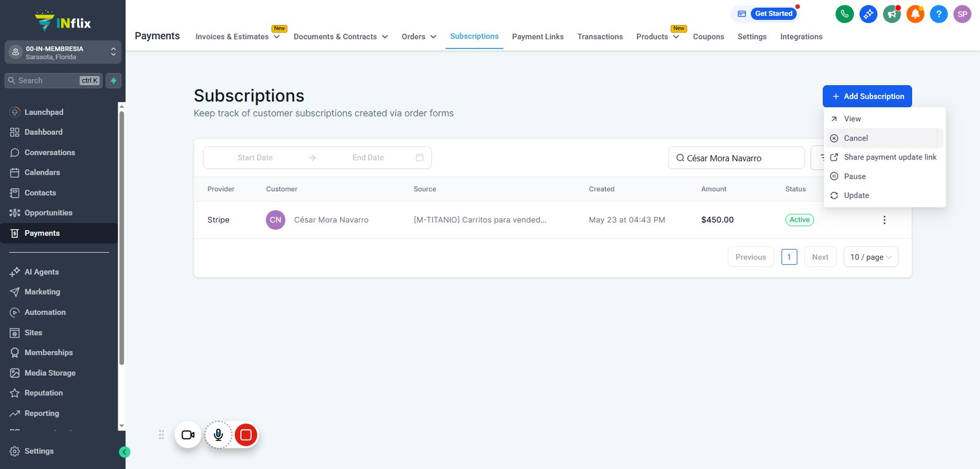Click the sidebar Search field
Viewport: 980px width, 469px height.
[53, 80]
